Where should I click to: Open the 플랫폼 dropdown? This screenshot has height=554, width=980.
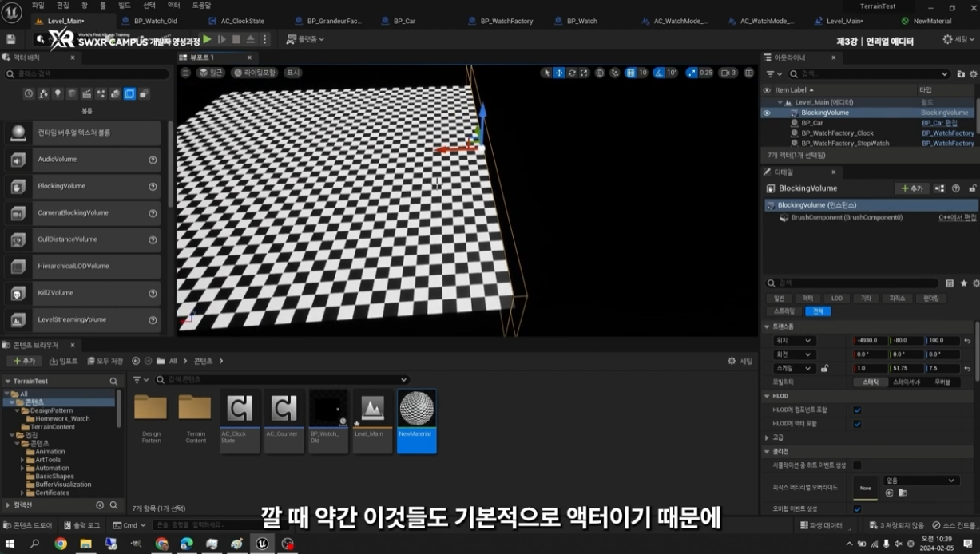pos(305,39)
